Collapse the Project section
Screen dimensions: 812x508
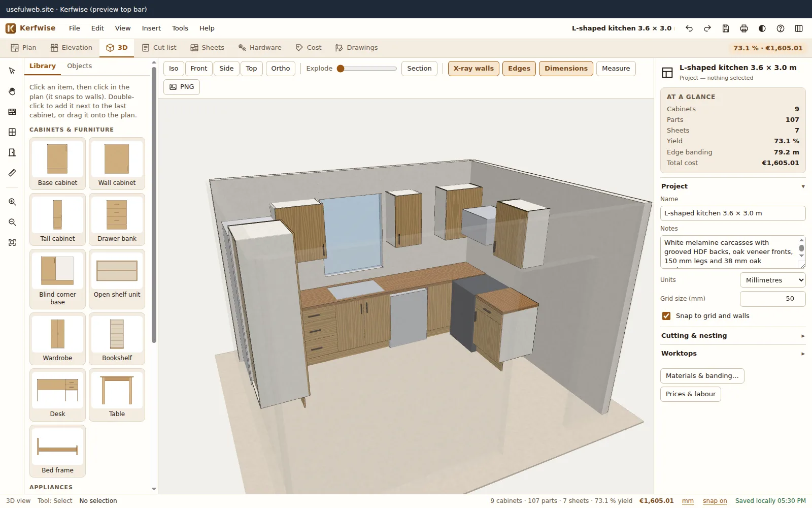[733, 186]
